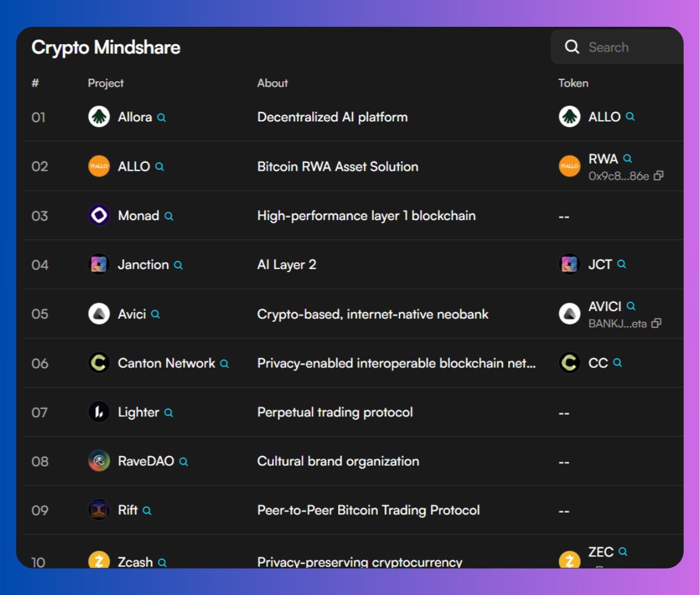
Task: Open the lookup icon beside Allora
Action: tap(162, 117)
